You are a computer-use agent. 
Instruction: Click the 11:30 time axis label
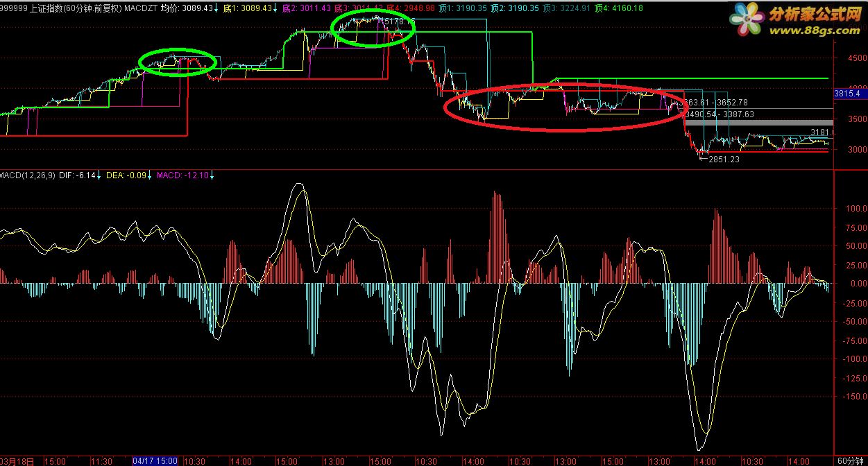[x=103, y=460]
